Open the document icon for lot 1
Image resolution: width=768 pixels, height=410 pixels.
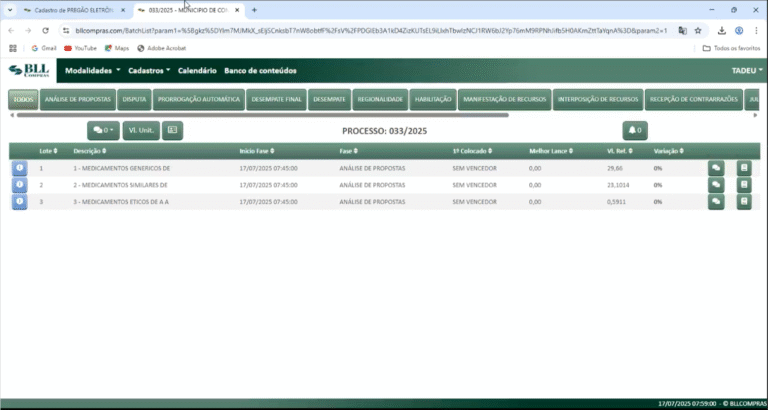[x=743, y=168]
